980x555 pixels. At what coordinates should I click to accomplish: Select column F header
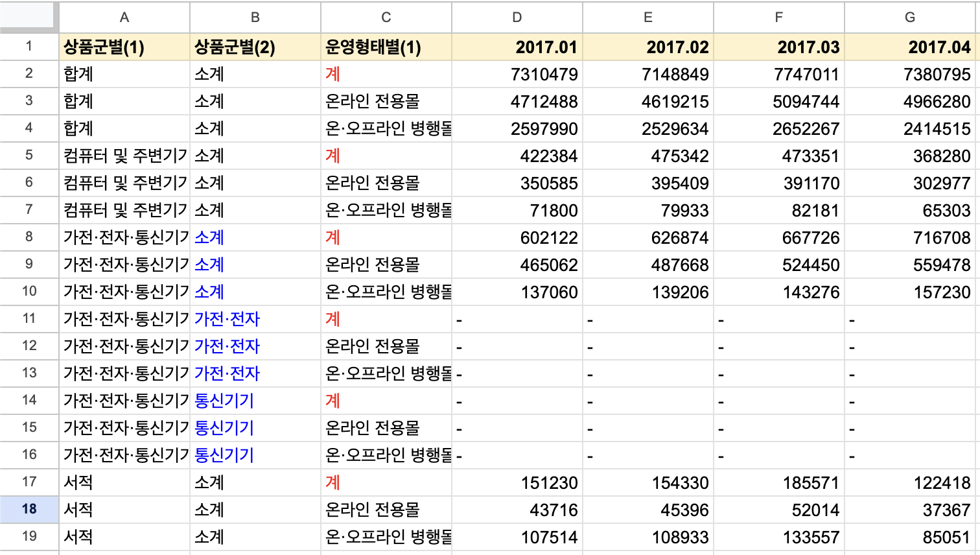[x=779, y=17]
